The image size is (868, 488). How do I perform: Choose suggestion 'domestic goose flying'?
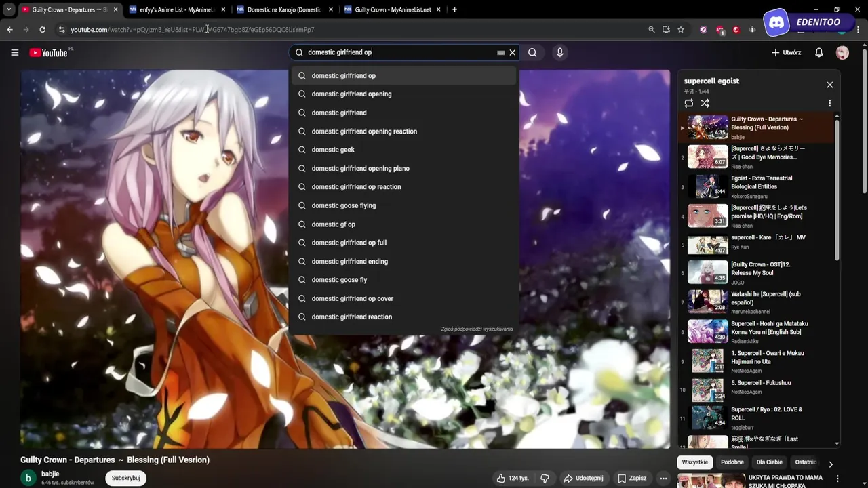pos(403,205)
